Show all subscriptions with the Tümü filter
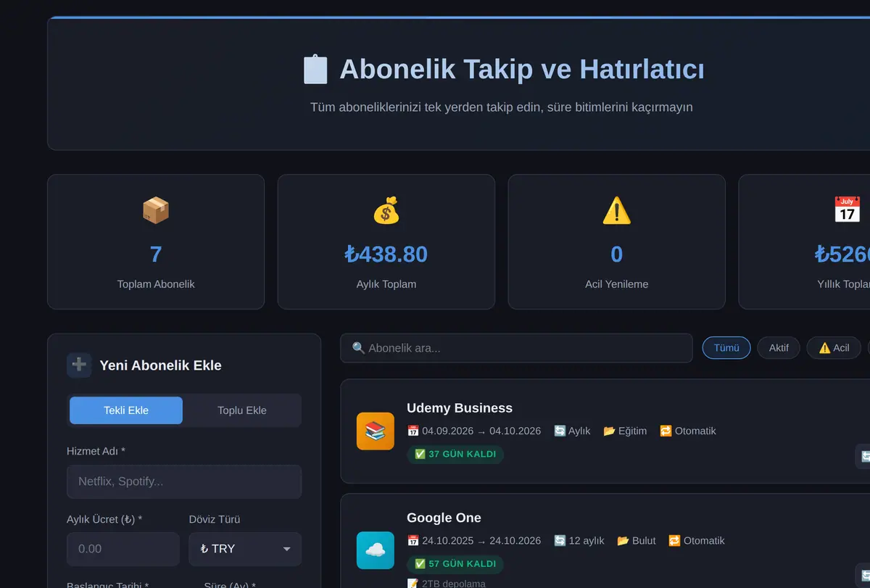The width and height of the screenshot is (870, 588). (x=726, y=348)
